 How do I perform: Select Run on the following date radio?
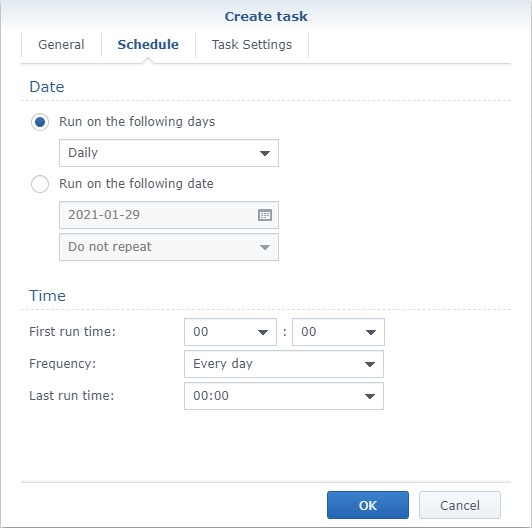pos(40,184)
